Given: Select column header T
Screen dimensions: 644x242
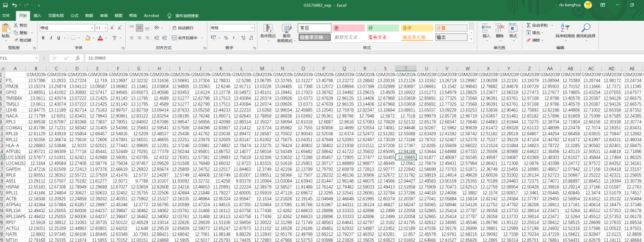Looking at the screenshot, I should coord(406,68).
